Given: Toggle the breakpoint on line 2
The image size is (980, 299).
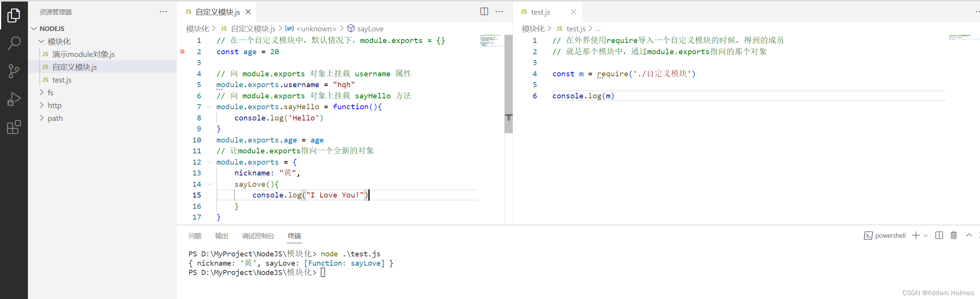Looking at the screenshot, I should pos(182,52).
